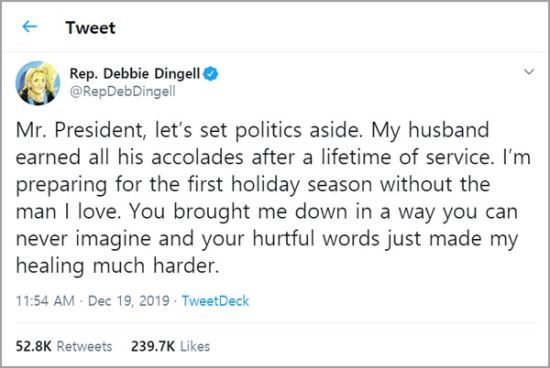Click the 11:54 AM timestamp
Screen dimensions: 550x368
point(45,301)
